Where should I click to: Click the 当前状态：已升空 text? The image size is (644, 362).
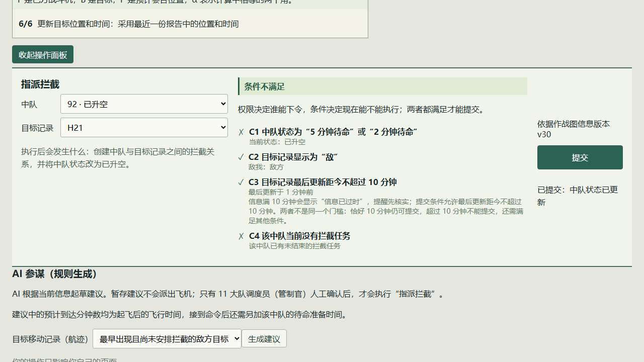(x=277, y=142)
